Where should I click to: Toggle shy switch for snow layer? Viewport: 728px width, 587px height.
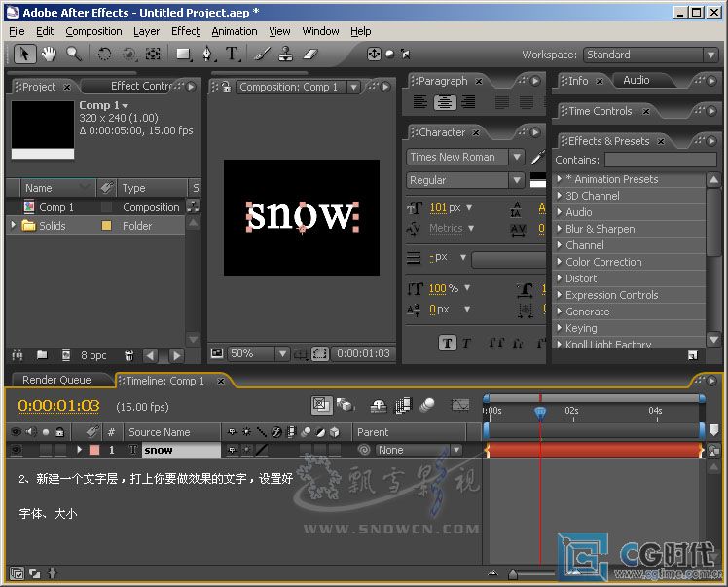pyautogui.click(x=233, y=450)
